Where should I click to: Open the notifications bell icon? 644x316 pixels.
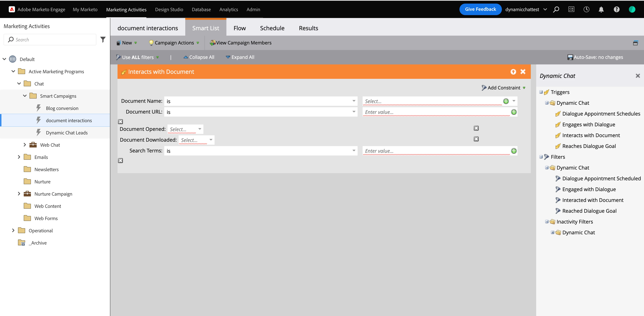pyautogui.click(x=601, y=10)
